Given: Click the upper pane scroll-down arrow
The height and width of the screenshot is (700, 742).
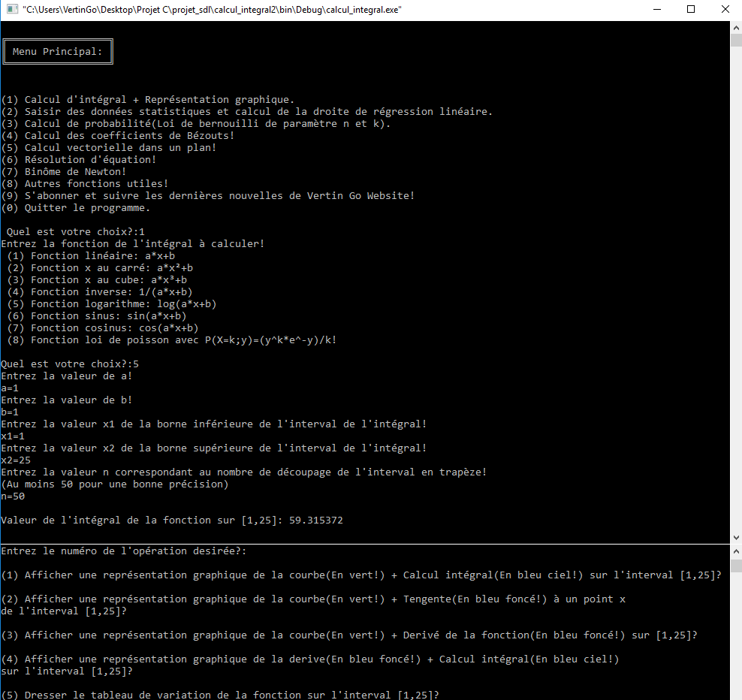Looking at the screenshot, I should coord(736,537).
